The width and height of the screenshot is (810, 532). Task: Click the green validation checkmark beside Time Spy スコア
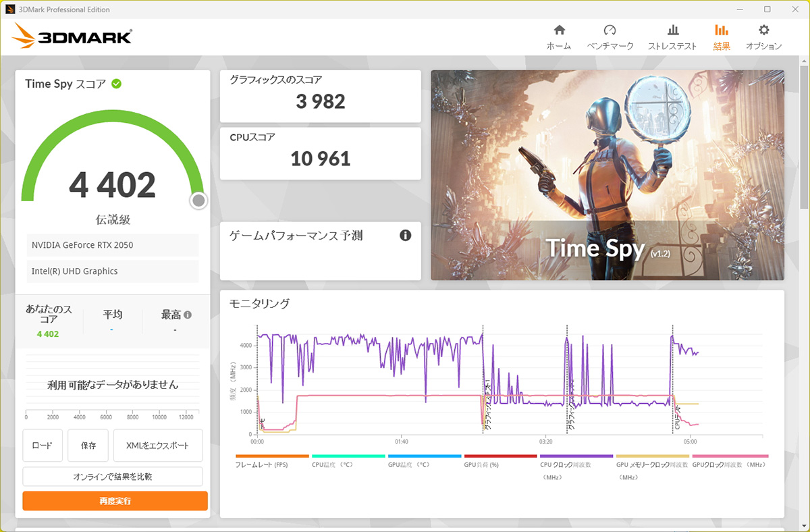click(117, 84)
